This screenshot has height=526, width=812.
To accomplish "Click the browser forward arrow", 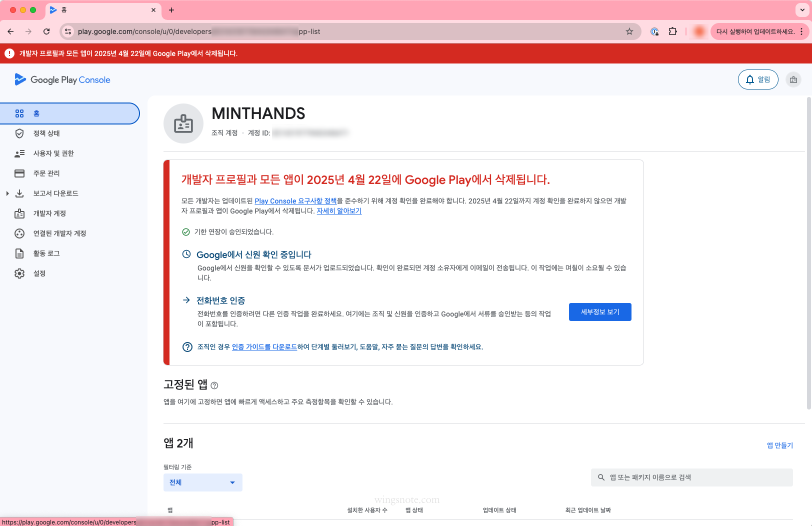I will [28, 31].
